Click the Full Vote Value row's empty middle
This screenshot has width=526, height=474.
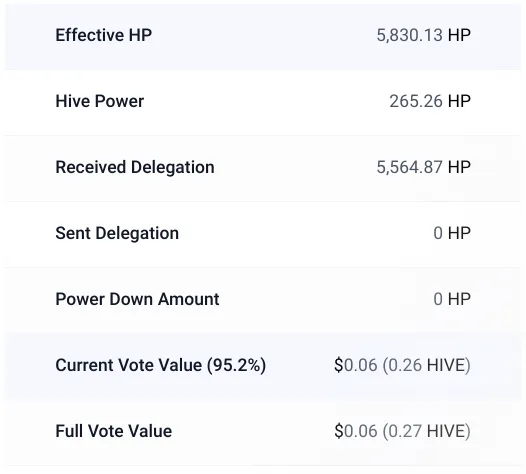[x=252, y=432]
